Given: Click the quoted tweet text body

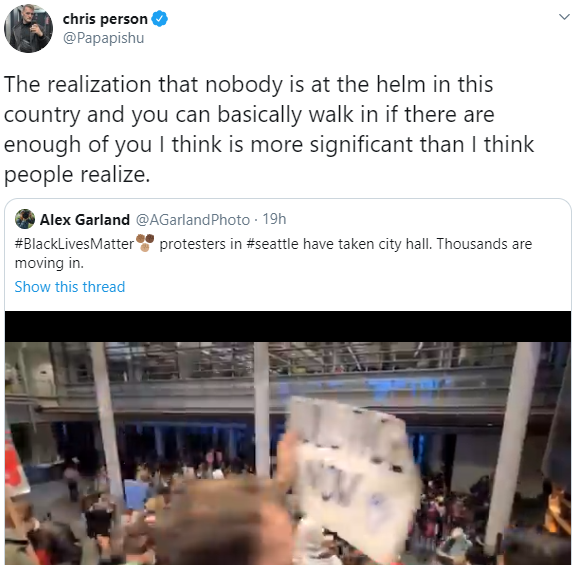Looking at the screenshot, I should tap(273, 253).
